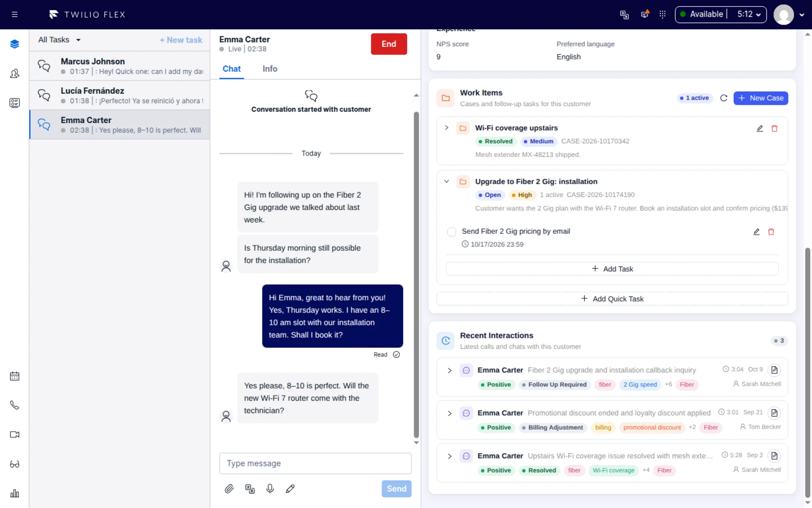Select the Chat tab
The image size is (812, 508).
pos(231,69)
